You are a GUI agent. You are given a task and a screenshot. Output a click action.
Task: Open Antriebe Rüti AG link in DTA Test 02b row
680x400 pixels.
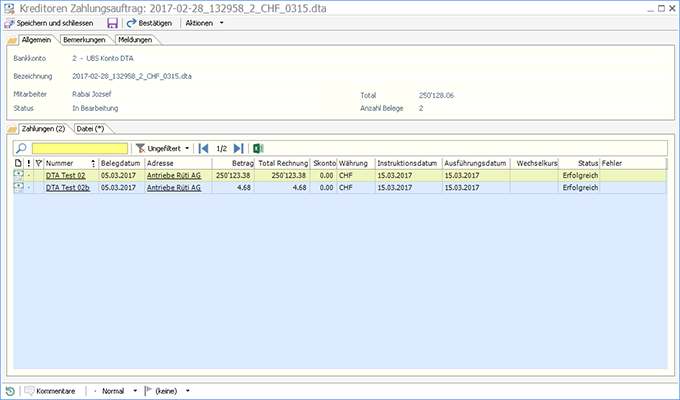pyautogui.click(x=174, y=188)
